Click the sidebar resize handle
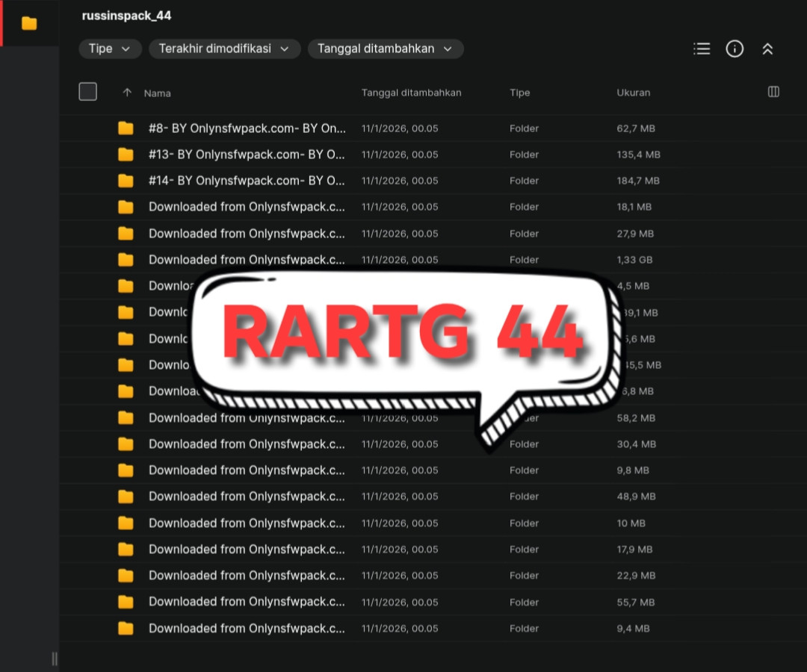Viewport: 807px width, 672px height. pos(55,659)
